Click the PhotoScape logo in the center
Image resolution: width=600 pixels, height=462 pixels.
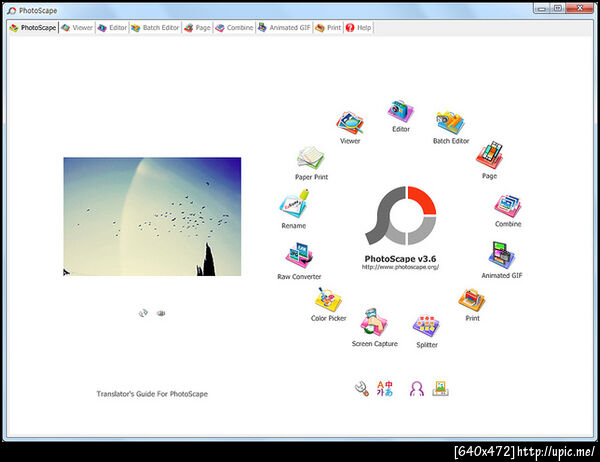point(401,215)
